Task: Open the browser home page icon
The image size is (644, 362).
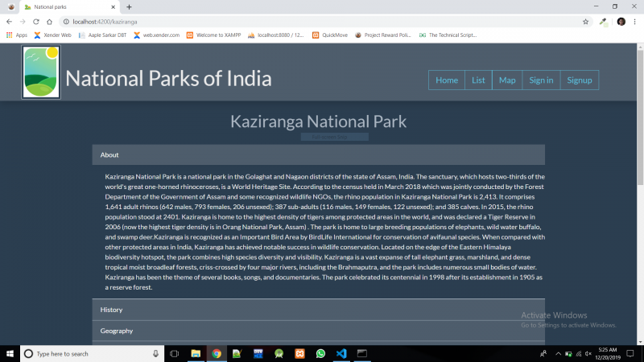Action: tap(49, 22)
